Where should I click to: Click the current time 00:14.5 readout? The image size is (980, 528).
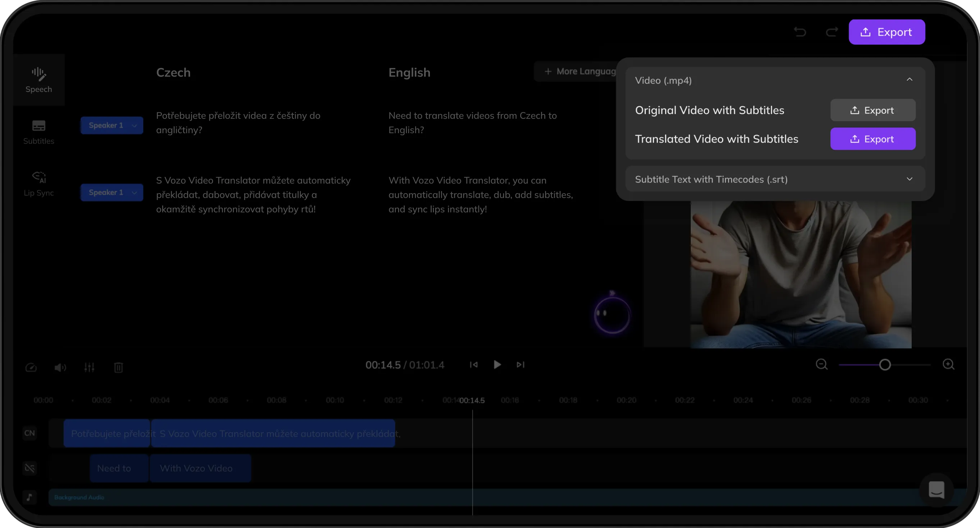[383, 365]
